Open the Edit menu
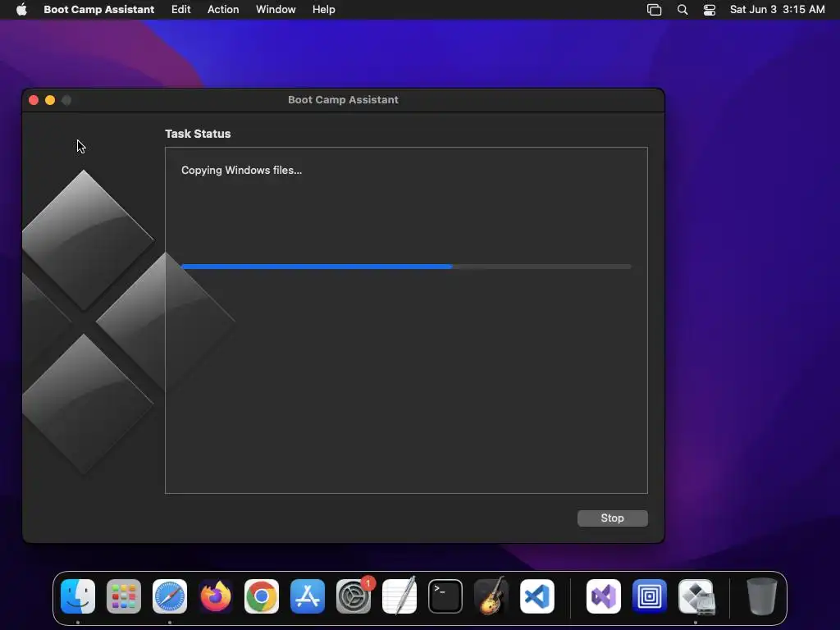The height and width of the screenshot is (630, 840). tap(180, 10)
